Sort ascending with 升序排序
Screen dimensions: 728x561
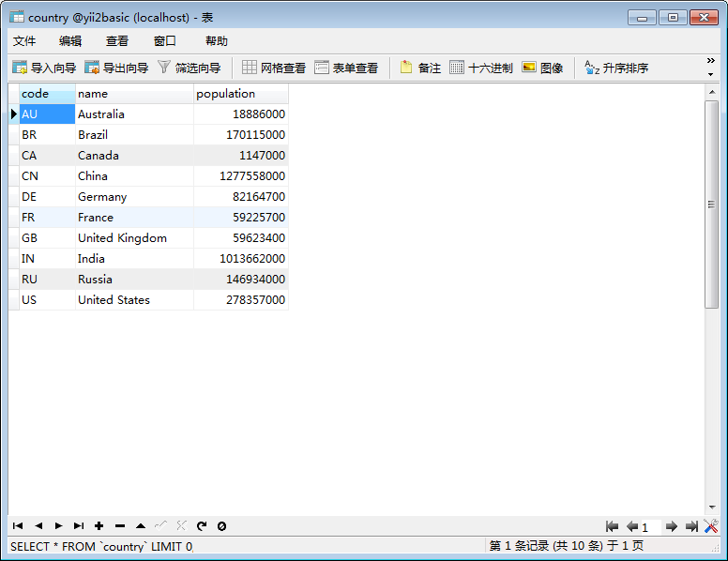coord(616,68)
